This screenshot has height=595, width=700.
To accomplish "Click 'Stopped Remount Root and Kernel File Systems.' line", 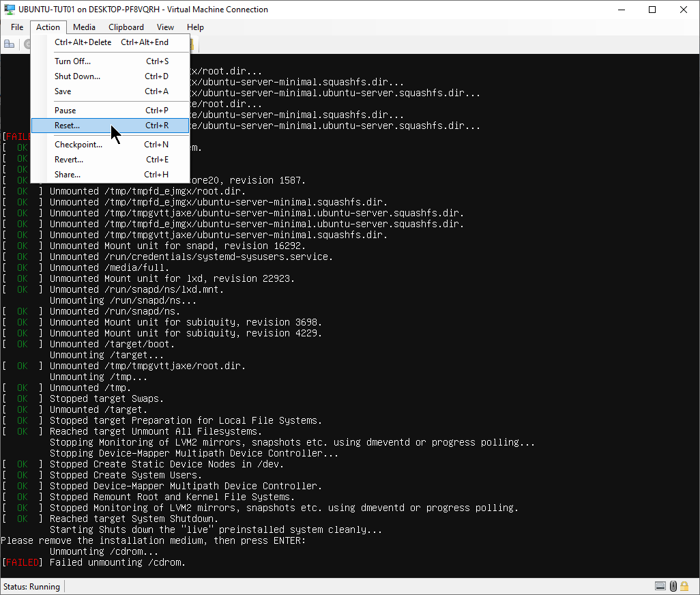I will [173, 497].
